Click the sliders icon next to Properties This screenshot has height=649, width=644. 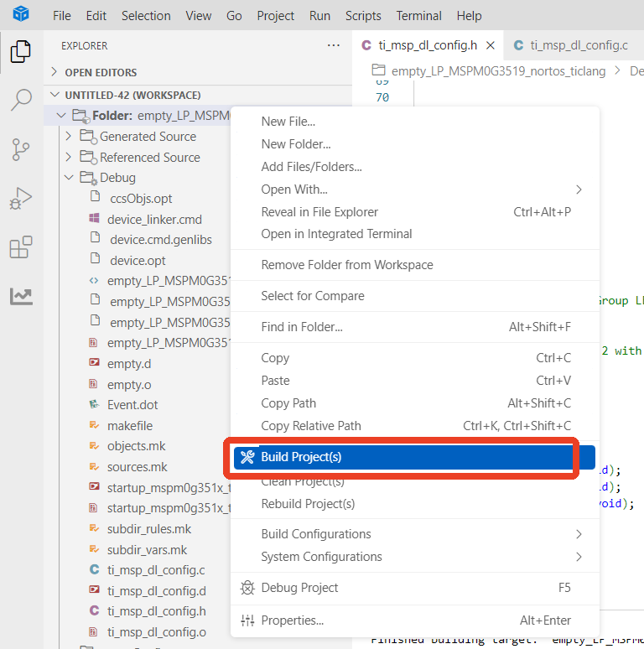click(x=247, y=620)
